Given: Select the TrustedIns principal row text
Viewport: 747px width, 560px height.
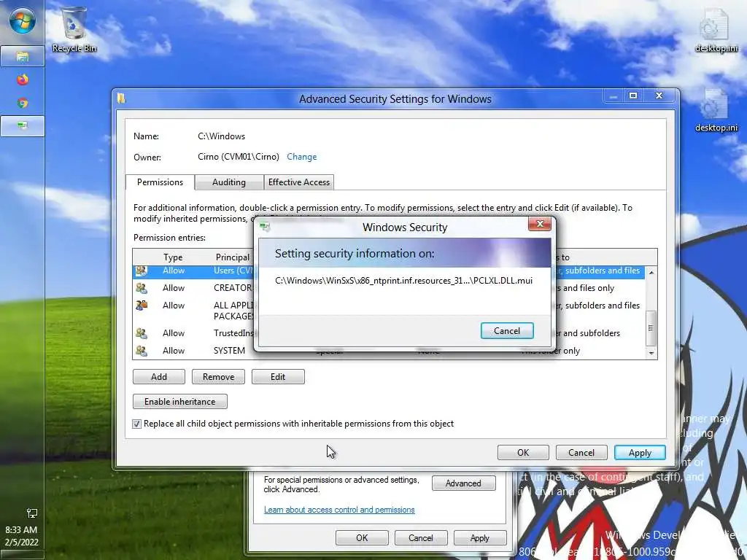Looking at the screenshot, I should pyautogui.click(x=233, y=332).
